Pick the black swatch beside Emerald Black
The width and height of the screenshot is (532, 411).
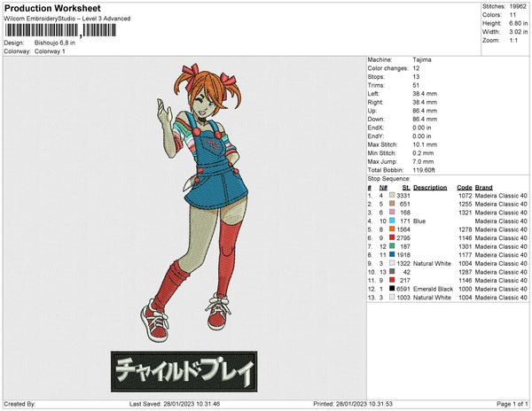(392, 289)
